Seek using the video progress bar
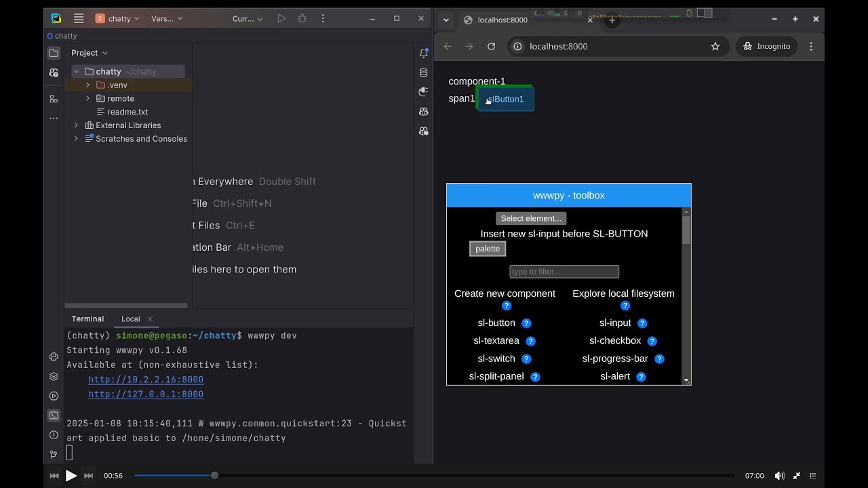868x488 pixels. tap(434, 476)
